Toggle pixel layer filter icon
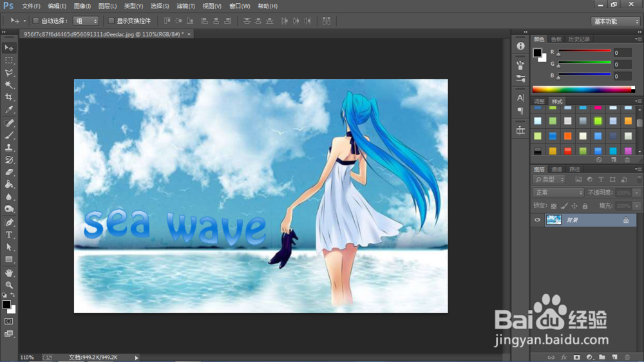 [x=578, y=180]
